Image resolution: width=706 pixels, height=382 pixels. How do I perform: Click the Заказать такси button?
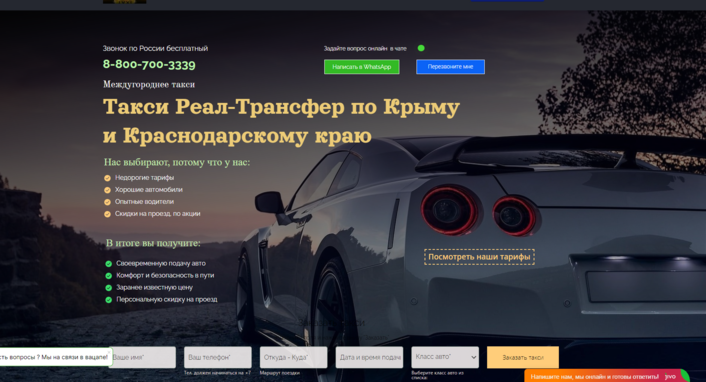click(x=523, y=357)
